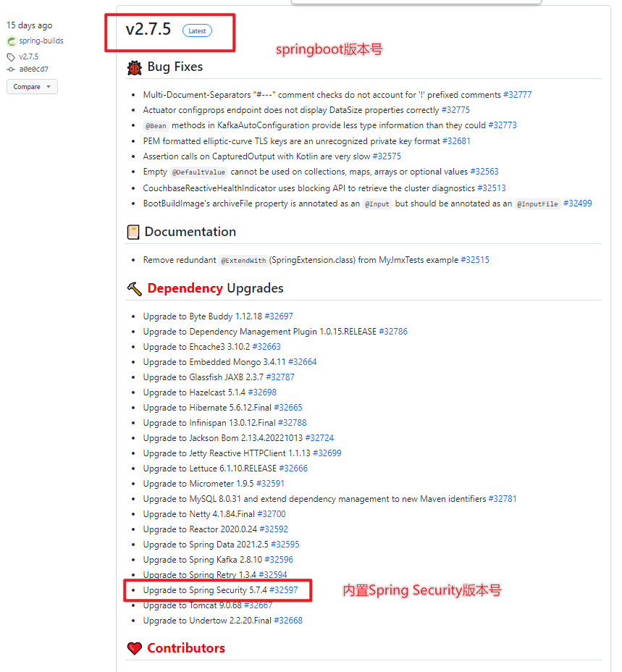Click the Latest badge
Viewport: 622px width, 672px height.
[x=197, y=31]
